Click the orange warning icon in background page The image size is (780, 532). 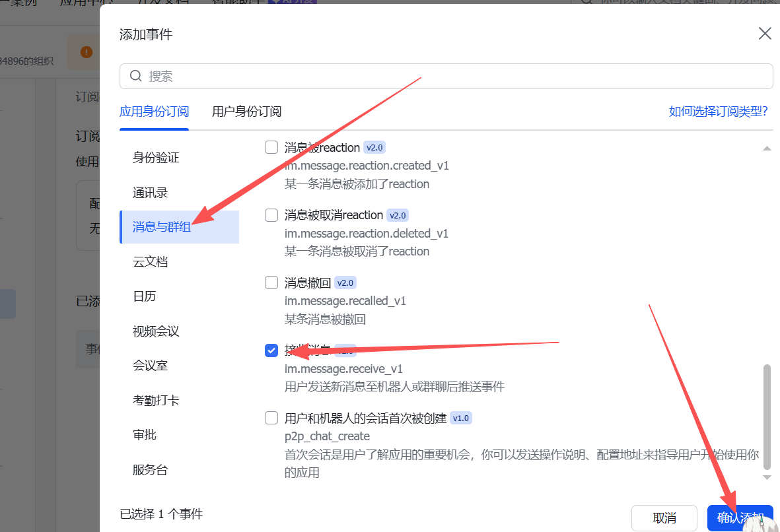click(x=87, y=51)
